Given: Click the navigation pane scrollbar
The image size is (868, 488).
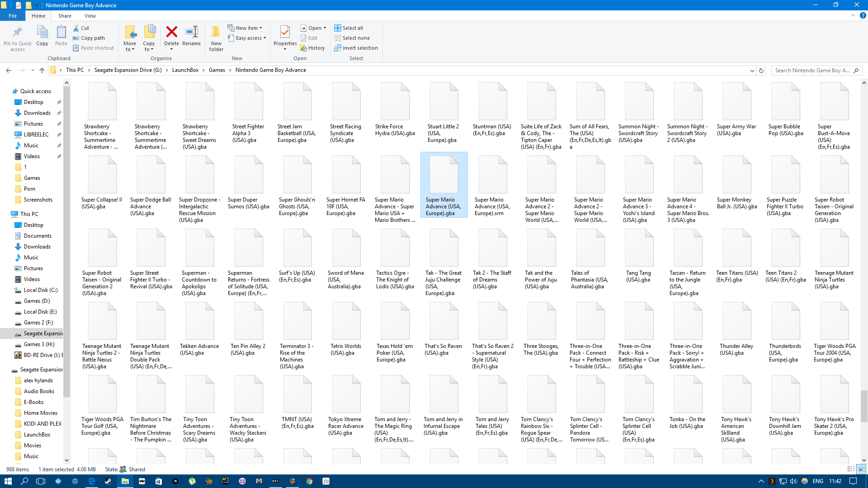Looking at the screenshot, I should point(66,242).
